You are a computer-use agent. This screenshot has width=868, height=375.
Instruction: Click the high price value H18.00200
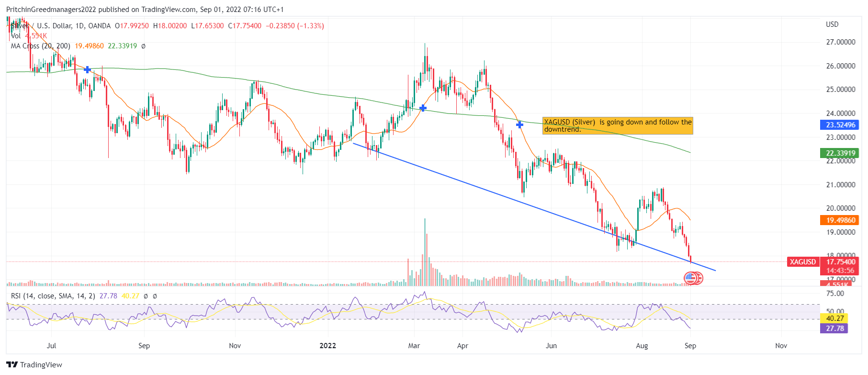[170, 26]
